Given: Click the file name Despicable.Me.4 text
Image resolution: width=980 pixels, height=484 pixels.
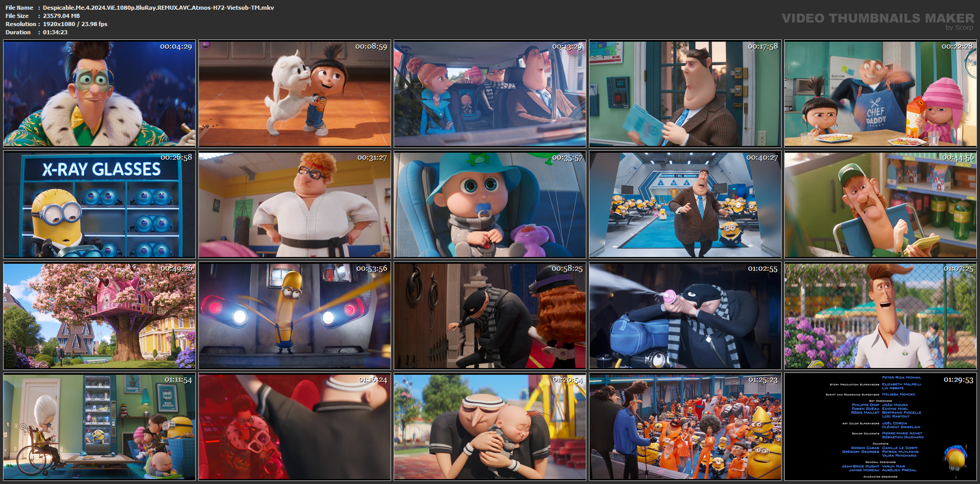Looking at the screenshot, I should click(x=158, y=8).
